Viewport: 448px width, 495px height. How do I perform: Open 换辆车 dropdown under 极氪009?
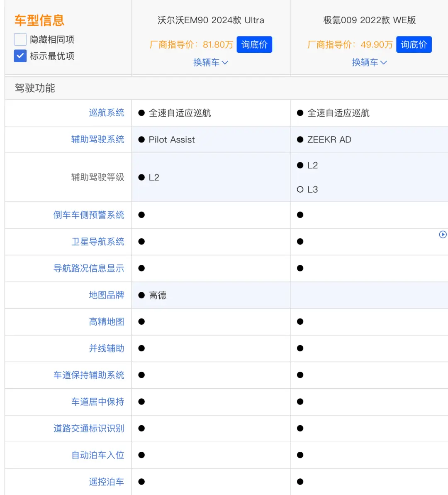pos(369,63)
